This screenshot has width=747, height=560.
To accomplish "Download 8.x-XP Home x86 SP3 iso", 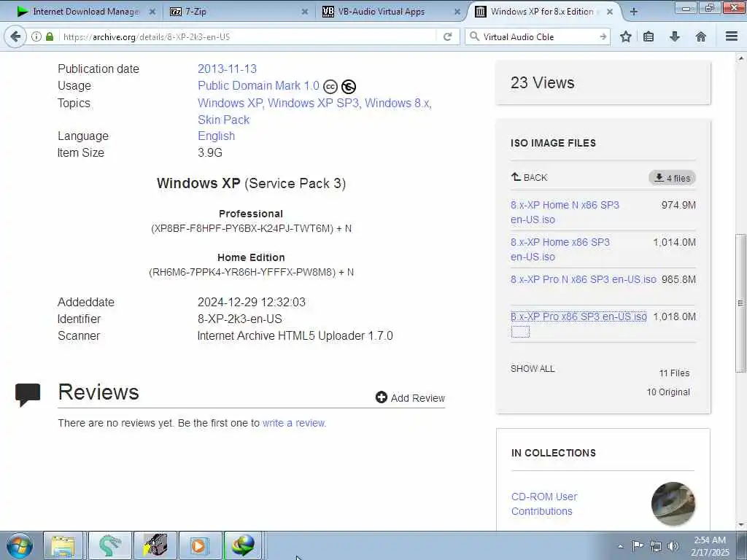I will (x=560, y=249).
